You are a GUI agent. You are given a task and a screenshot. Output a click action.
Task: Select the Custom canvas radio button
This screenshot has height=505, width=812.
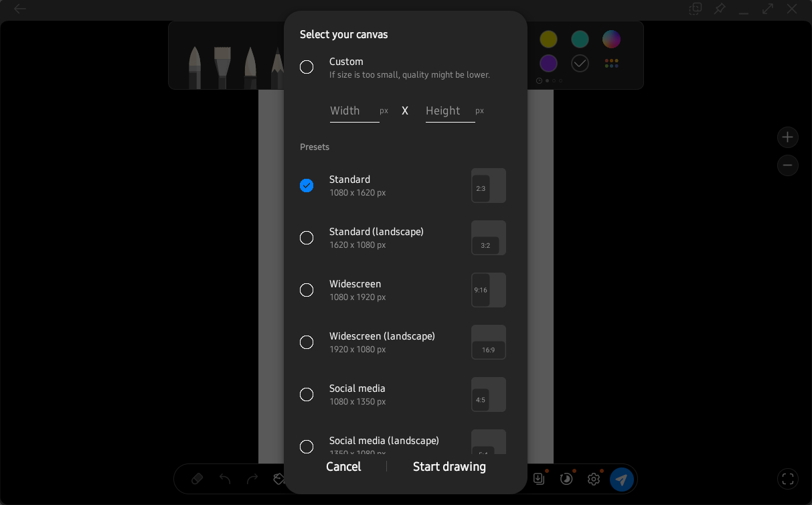(x=307, y=67)
